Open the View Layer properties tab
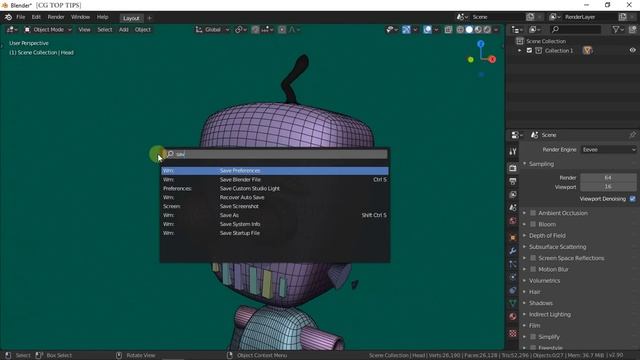Image resolution: width=640 pixels, height=360 pixels. (x=513, y=194)
